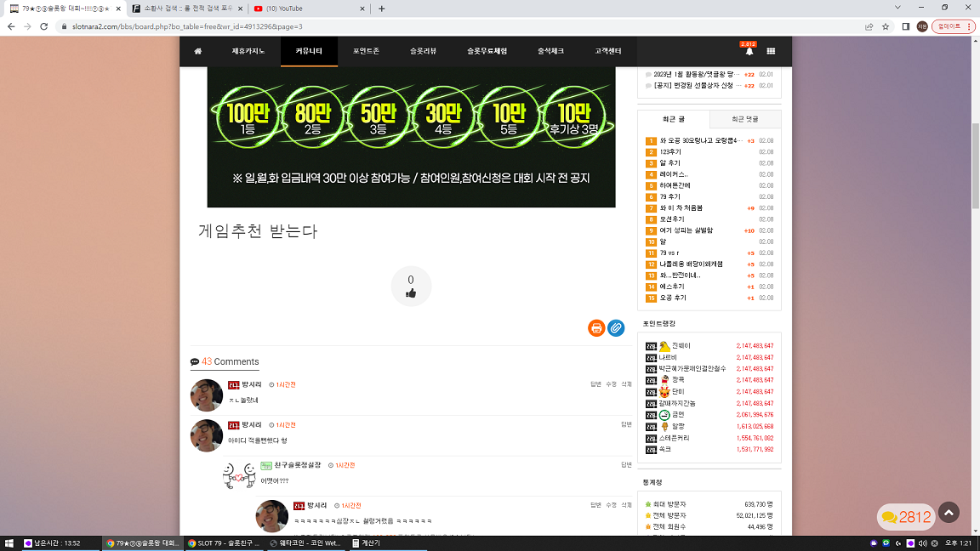Open the recent post 레이커스..
980x551 pixels.
[x=674, y=174]
